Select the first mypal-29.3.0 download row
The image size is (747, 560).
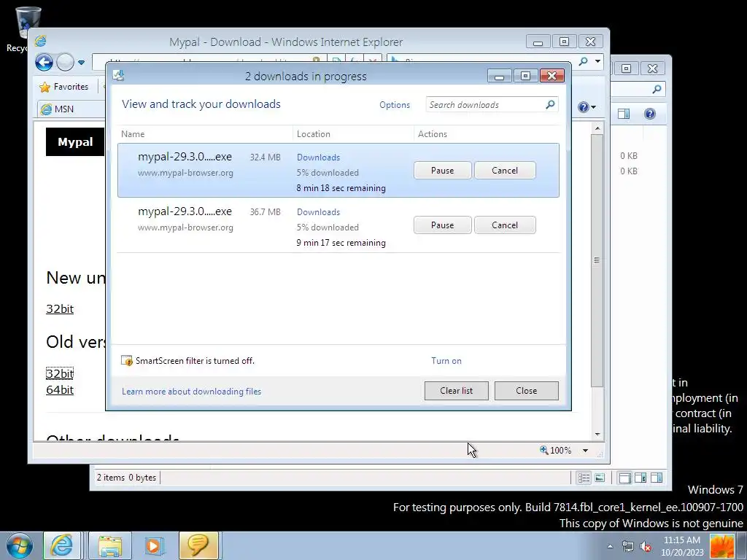[338, 171]
